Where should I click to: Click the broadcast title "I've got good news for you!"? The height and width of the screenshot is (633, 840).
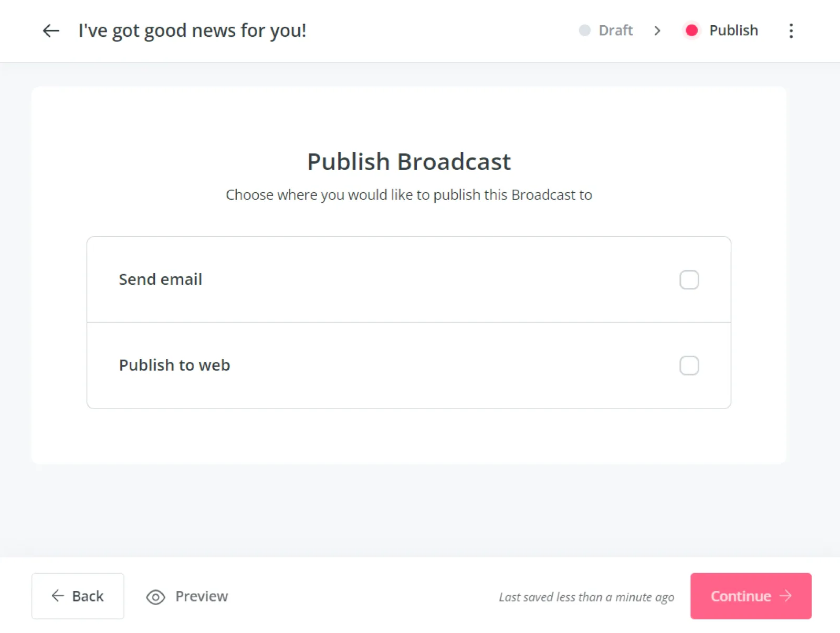point(192,30)
